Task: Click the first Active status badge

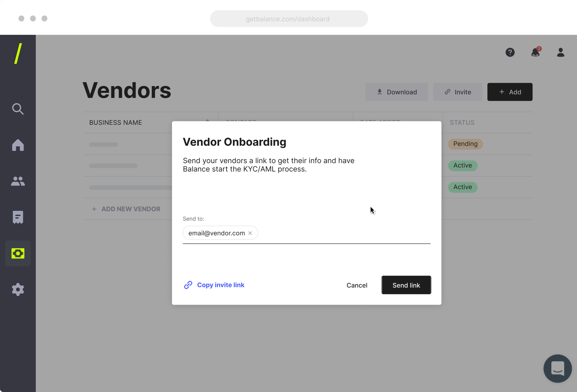Action: pos(462,165)
